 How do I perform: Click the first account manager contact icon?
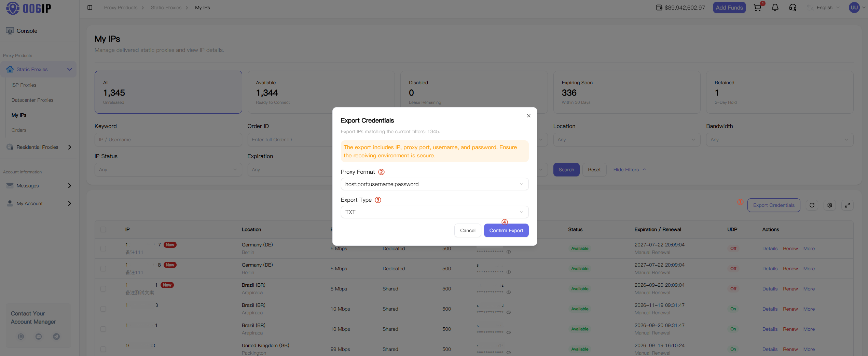(21, 337)
